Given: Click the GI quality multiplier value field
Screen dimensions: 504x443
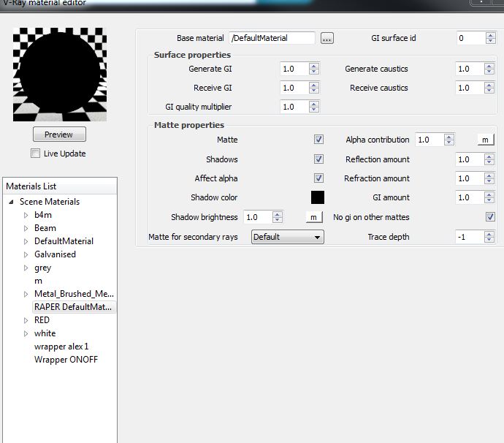Looking at the screenshot, I should click(x=294, y=107).
